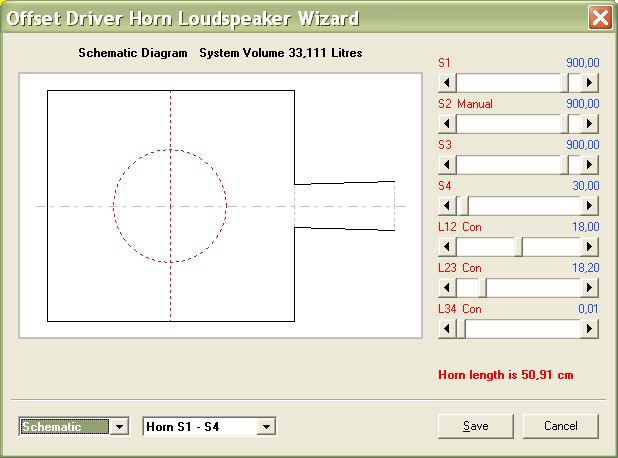This screenshot has width=618, height=458.
Task: Decrease S4 using left scroll arrow
Action: pos(447,206)
